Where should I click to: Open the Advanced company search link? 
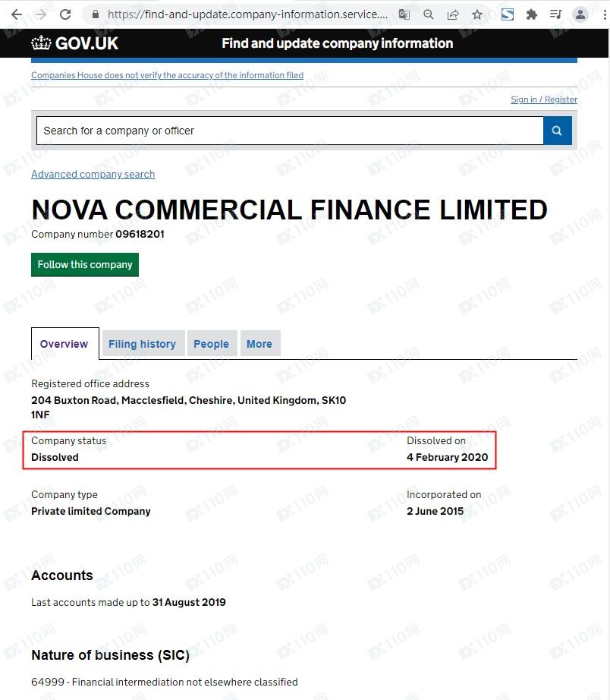pos(93,174)
